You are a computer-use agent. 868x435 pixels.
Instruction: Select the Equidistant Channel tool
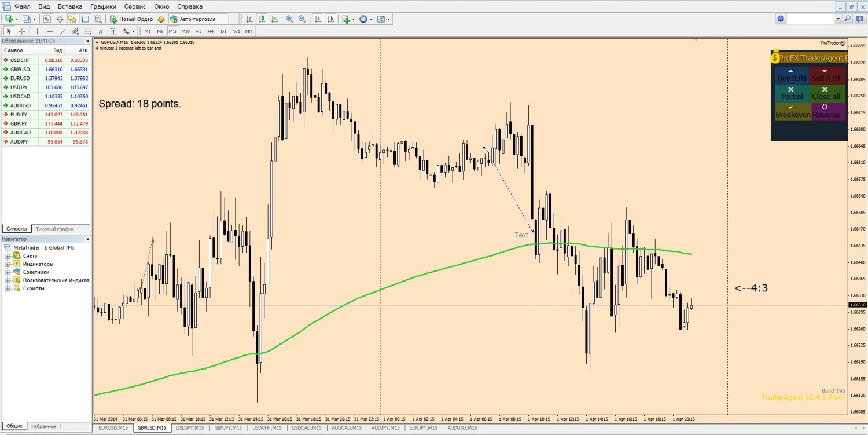[75, 31]
